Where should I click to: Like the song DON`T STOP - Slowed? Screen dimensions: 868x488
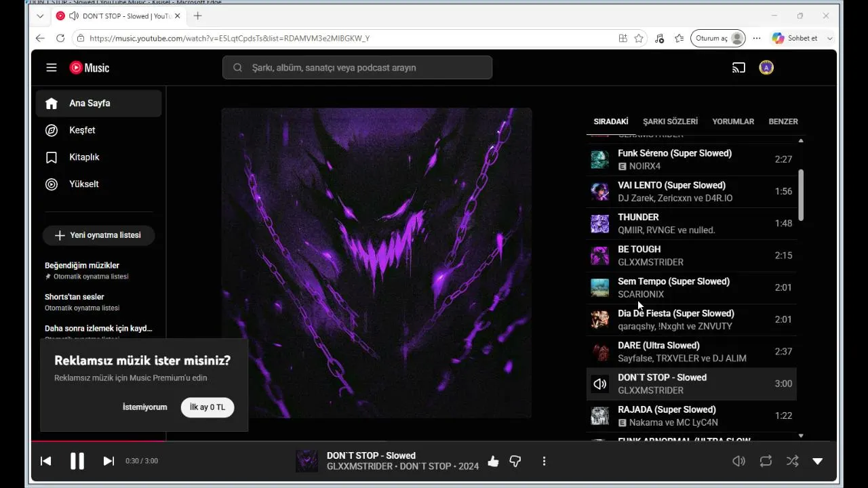coord(493,462)
